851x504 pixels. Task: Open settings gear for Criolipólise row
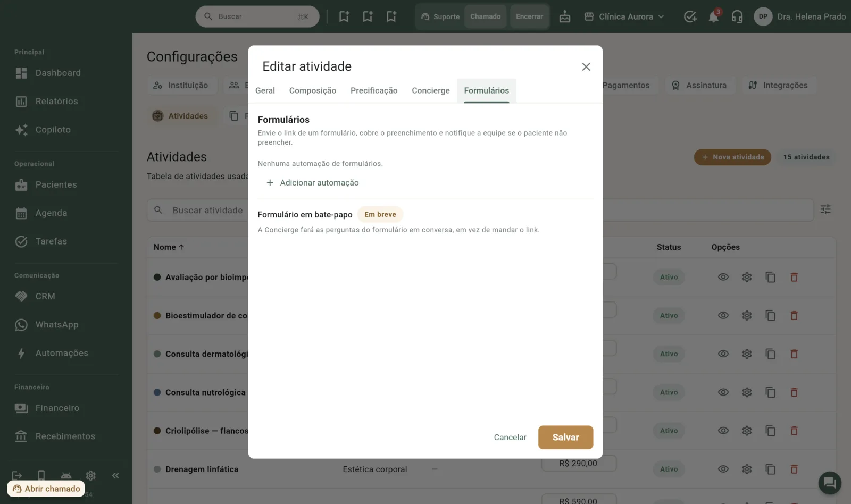pos(747,431)
